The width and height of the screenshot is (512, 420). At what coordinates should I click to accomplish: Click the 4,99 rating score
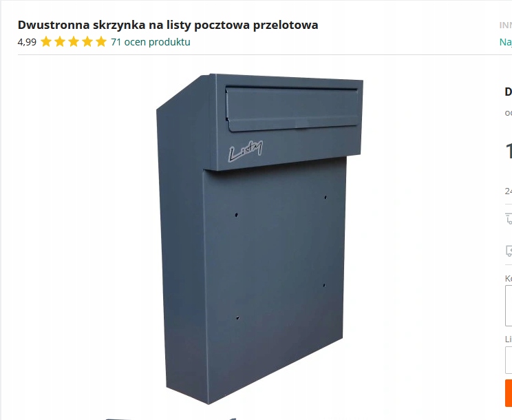tap(27, 42)
